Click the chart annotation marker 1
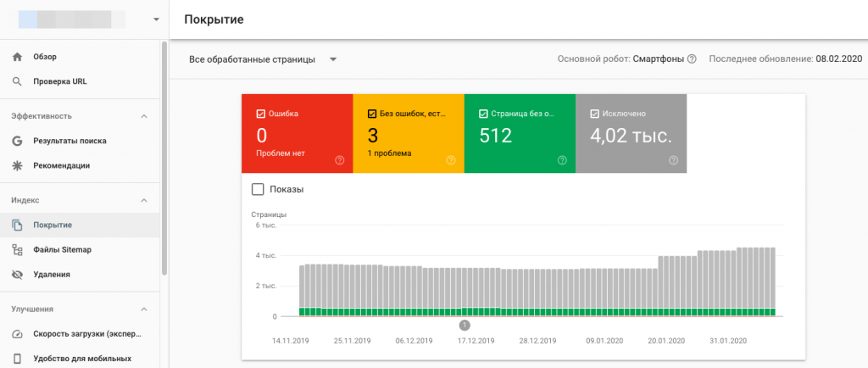Viewport: 868px width, 368px height. (x=465, y=325)
